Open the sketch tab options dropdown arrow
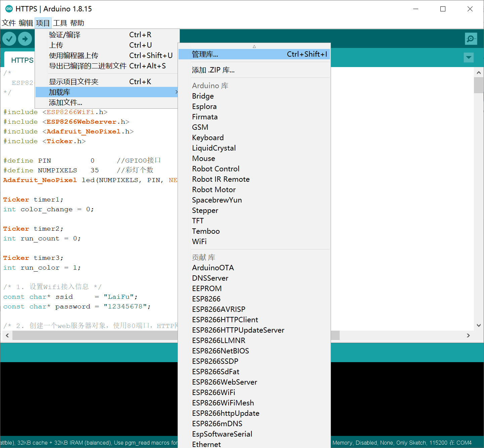This screenshot has width=484, height=448. click(469, 57)
